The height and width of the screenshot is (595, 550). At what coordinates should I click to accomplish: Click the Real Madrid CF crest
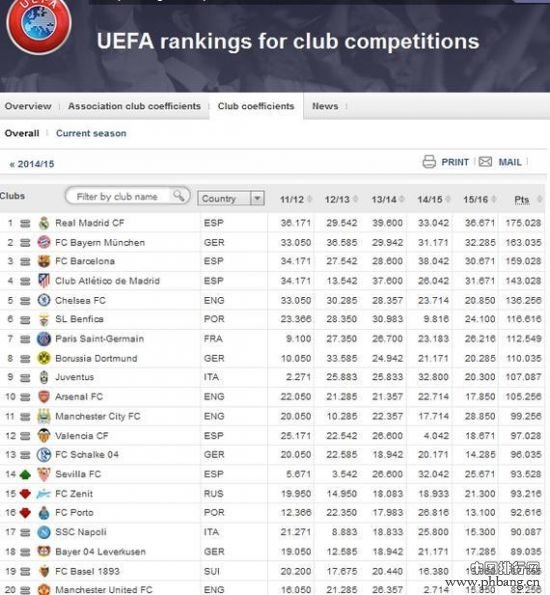click(44, 223)
